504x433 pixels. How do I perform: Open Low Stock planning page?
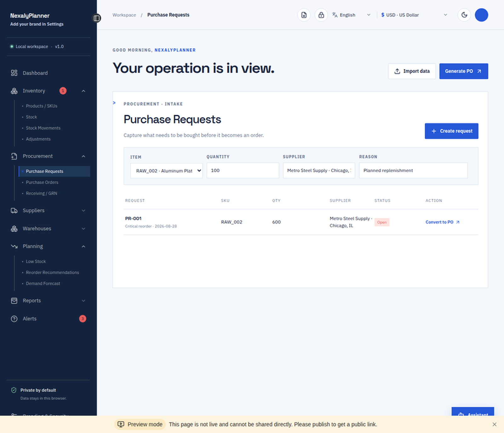coord(36,261)
